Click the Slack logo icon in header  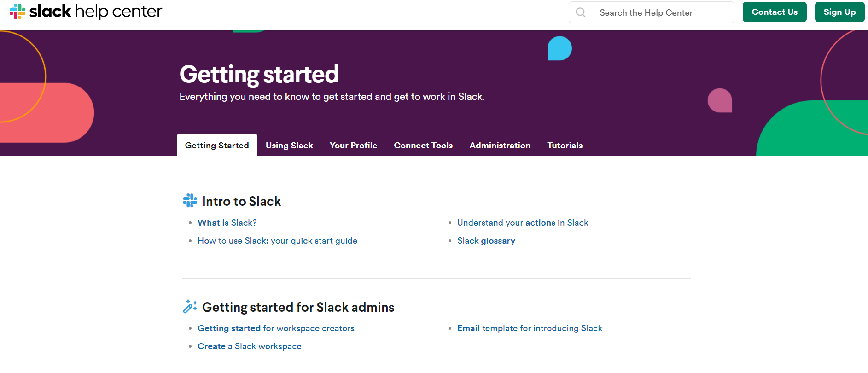[17, 12]
